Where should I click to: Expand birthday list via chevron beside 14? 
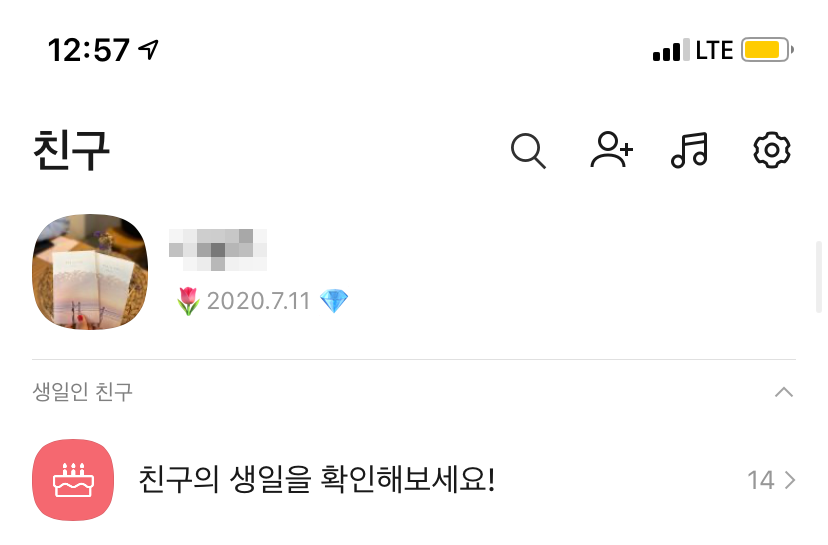click(790, 480)
